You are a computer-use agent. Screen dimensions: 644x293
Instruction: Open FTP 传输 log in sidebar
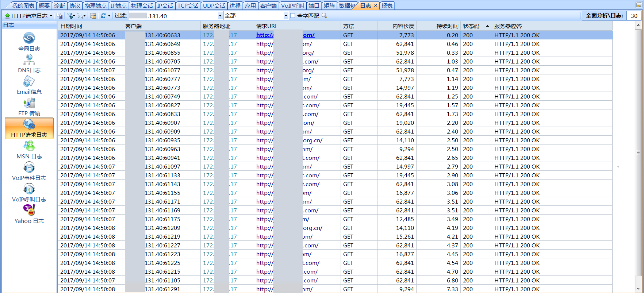pos(29,107)
